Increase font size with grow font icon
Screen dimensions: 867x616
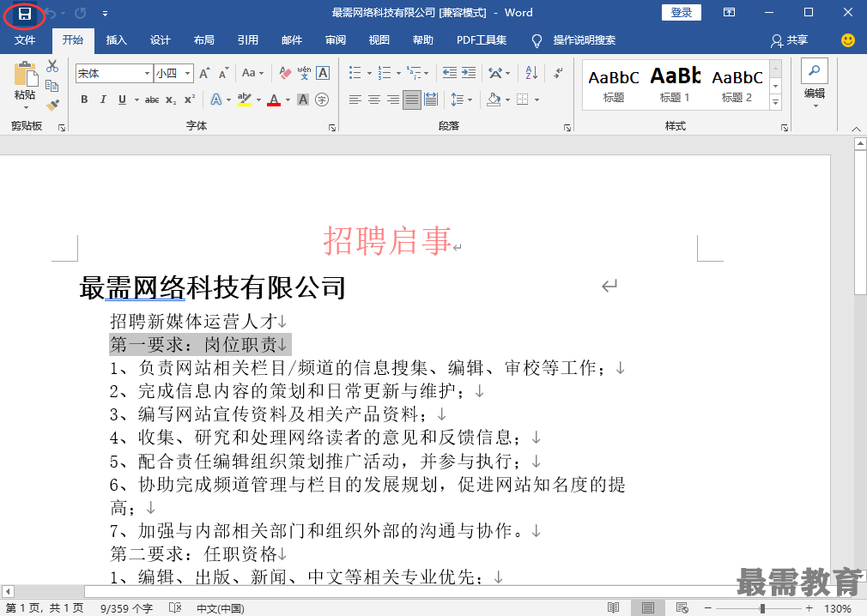204,74
